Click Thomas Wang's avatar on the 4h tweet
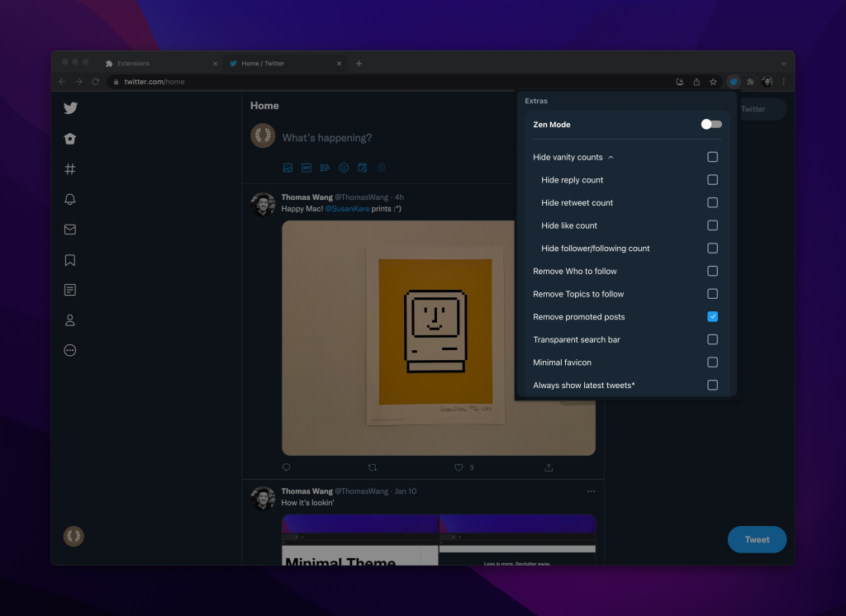Screen dimensions: 846x616 click(x=263, y=205)
